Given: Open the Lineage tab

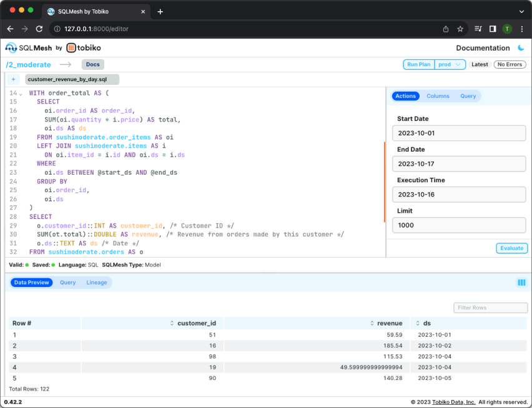Looking at the screenshot, I should (x=96, y=282).
